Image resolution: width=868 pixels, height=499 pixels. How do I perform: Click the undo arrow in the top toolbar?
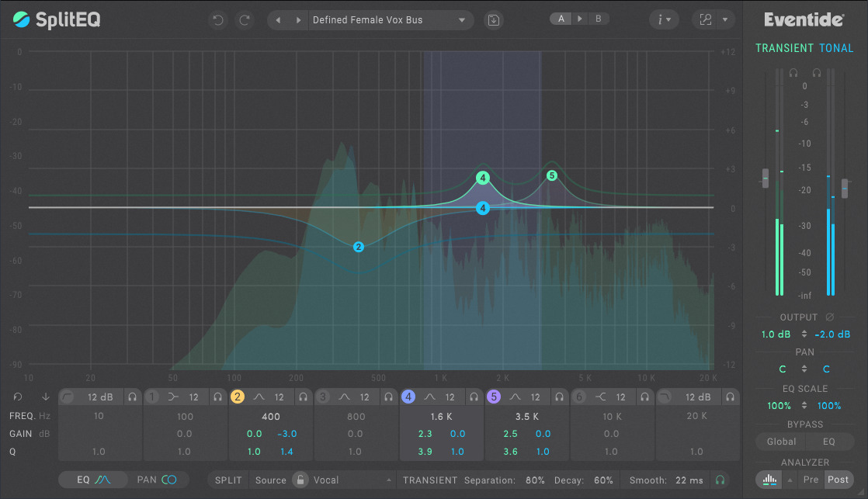(218, 20)
